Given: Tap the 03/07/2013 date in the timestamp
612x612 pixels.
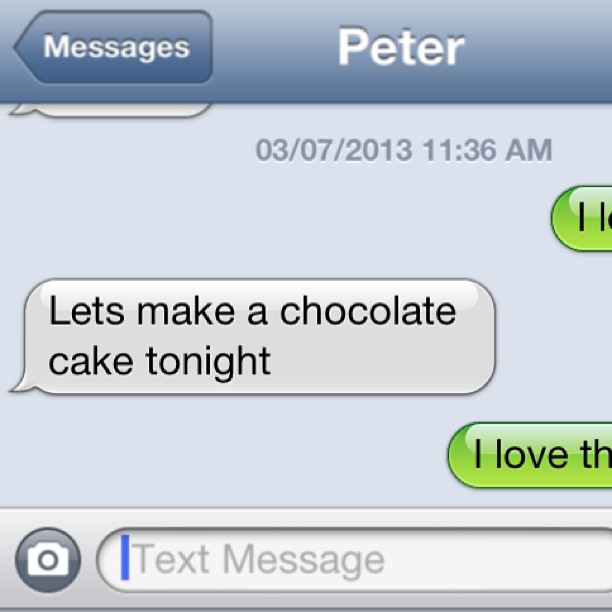Looking at the screenshot, I should (x=334, y=150).
